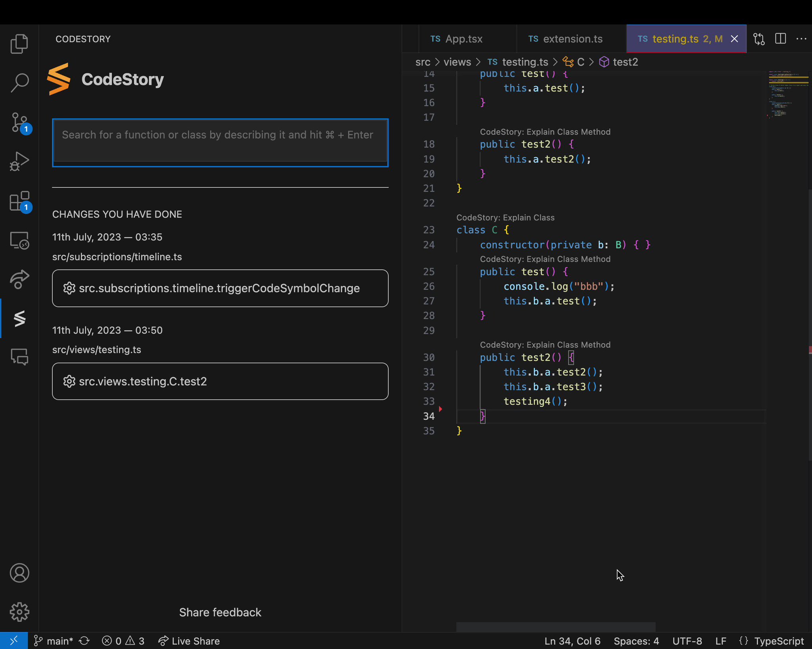Viewport: 812px width, 649px height.
Task: Open the Extensions view
Action: tap(19, 202)
